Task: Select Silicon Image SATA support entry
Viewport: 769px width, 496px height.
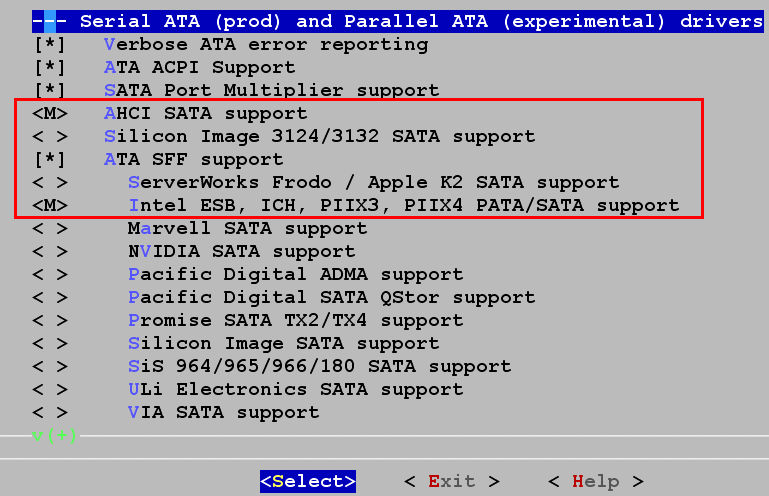Action: (x=283, y=343)
